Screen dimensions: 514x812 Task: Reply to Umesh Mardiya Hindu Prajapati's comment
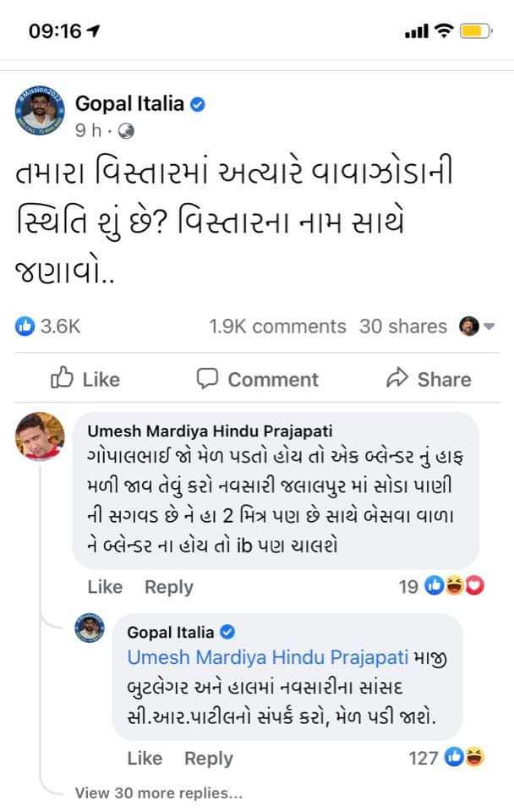[x=168, y=586]
